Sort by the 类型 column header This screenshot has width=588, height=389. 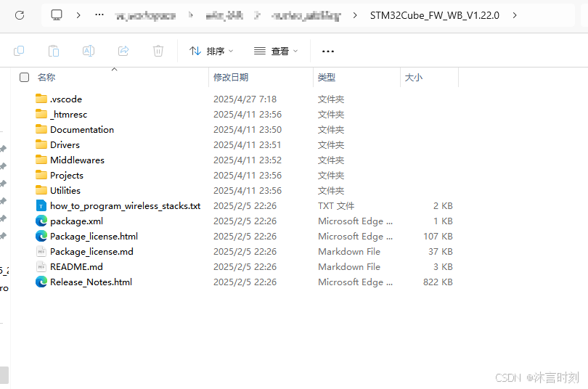coord(327,77)
